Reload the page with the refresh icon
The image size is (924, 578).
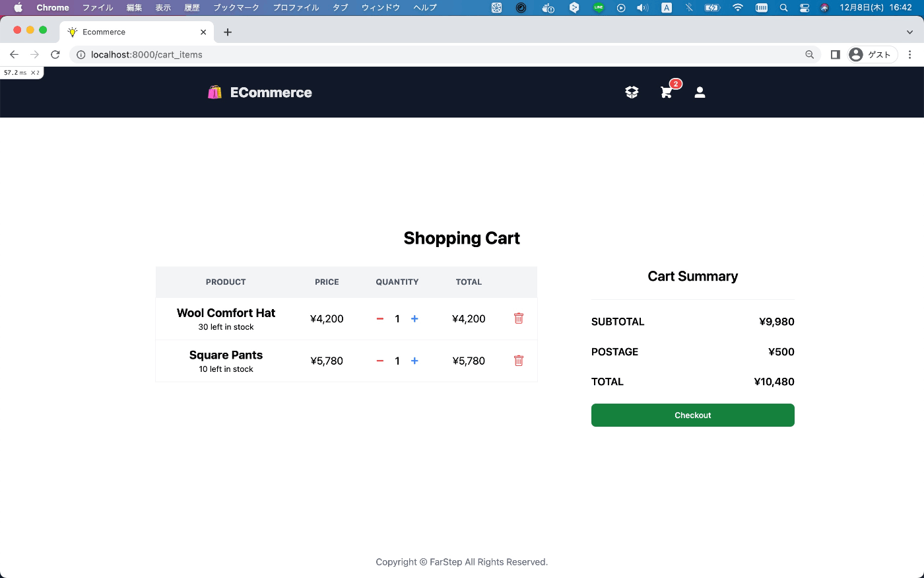click(55, 54)
